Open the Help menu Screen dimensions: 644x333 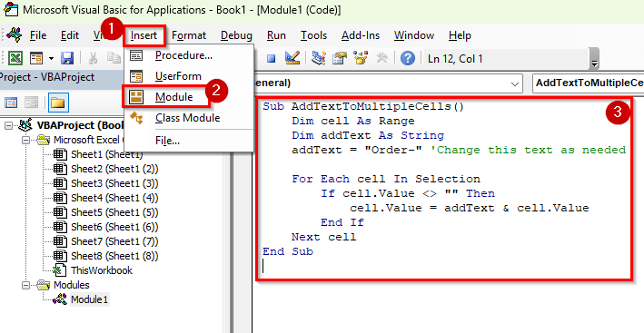pos(460,35)
